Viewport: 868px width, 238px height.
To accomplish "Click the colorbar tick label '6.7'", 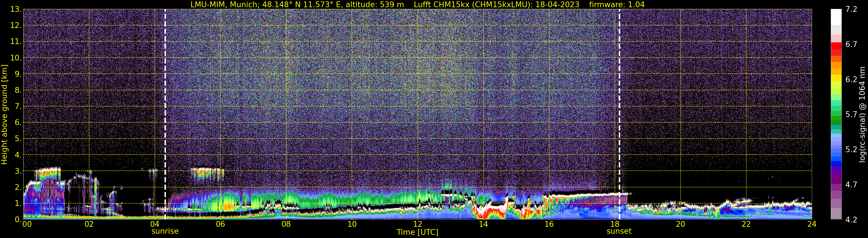I will (x=851, y=44).
